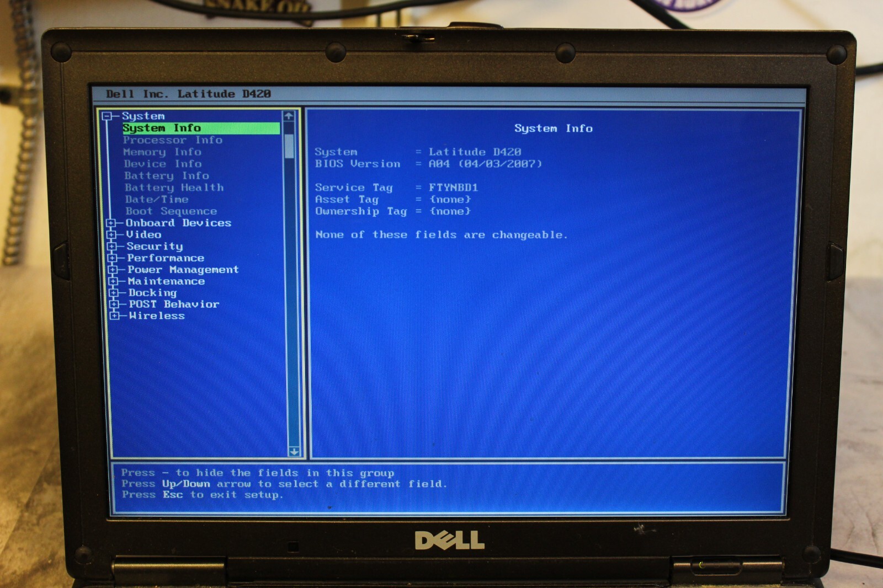
Task: Select the POST Behavior label
Action: click(174, 304)
